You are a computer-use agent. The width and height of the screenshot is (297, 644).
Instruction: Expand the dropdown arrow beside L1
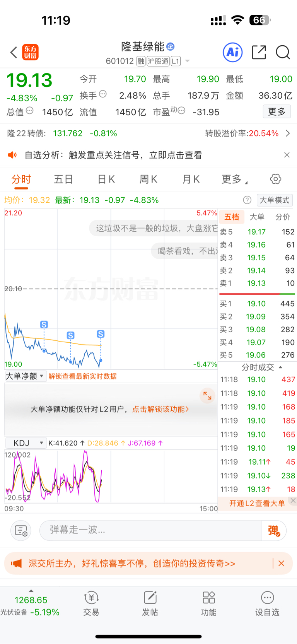point(188,61)
